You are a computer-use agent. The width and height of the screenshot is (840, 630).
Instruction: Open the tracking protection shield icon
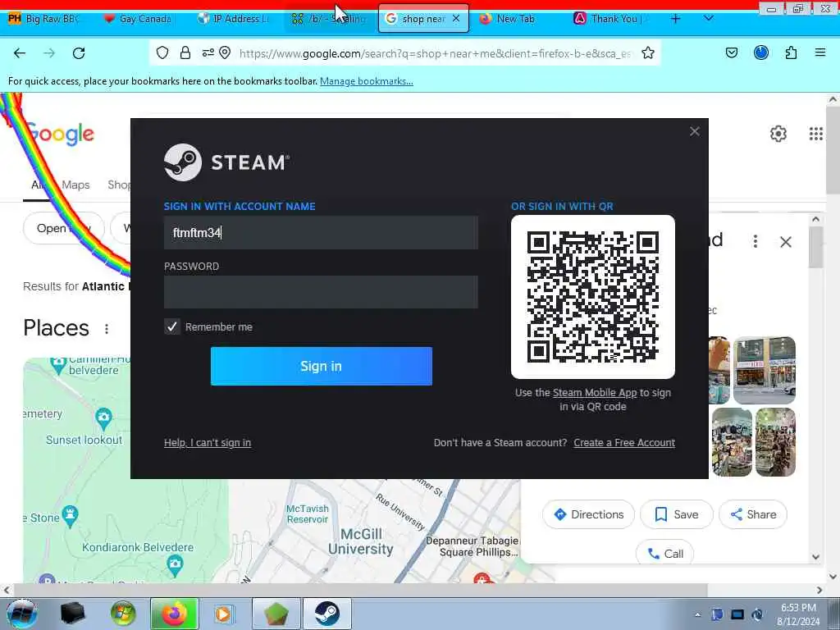pos(162,52)
